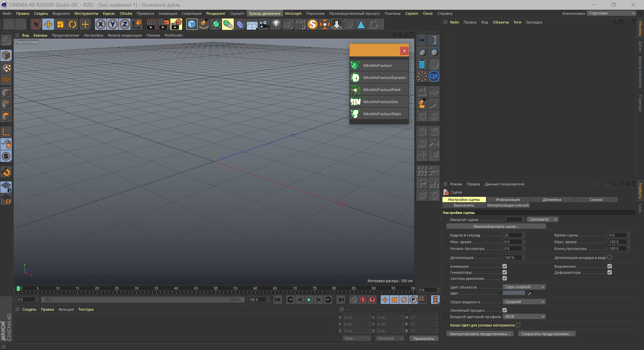Screen dimensions: 644x350
Task: Open render settings gear clapperboard icon
Action: (176, 24)
